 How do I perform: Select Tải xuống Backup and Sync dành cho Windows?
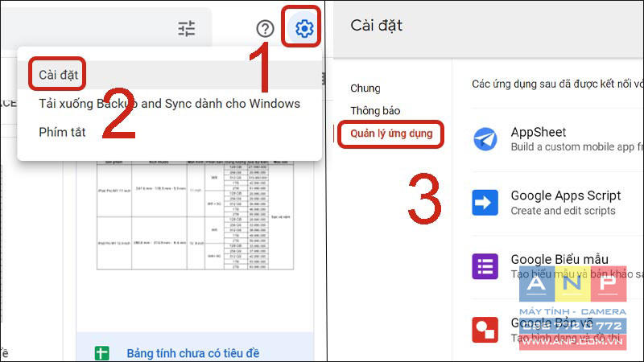169,104
